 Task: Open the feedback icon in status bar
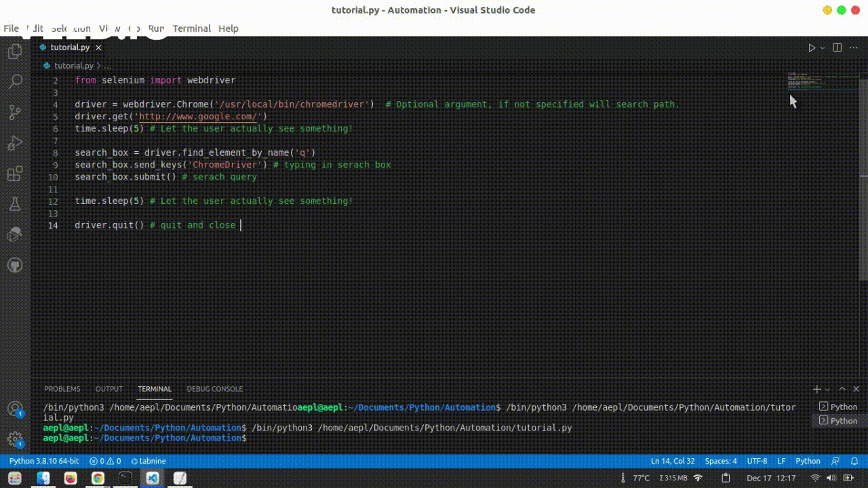coord(834,461)
